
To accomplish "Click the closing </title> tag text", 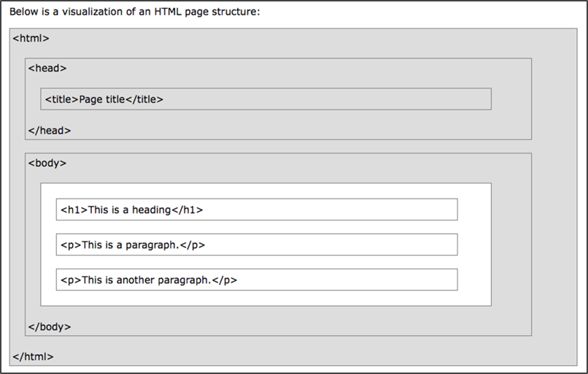I will (144, 99).
